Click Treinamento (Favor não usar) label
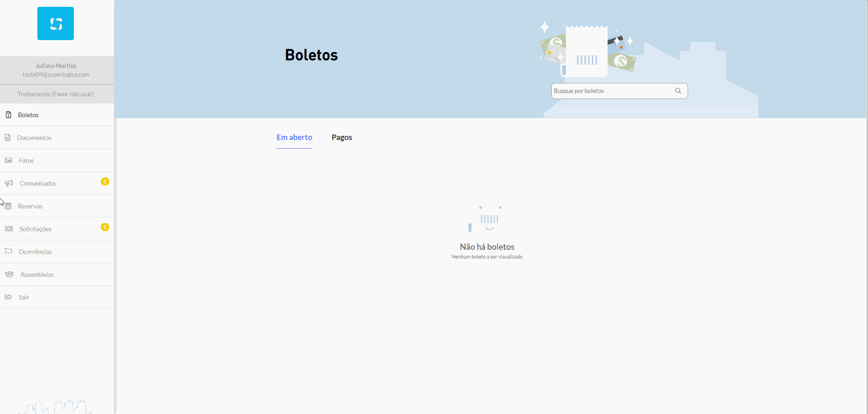Viewport: 868px width, 414px height. click(56, 94)
